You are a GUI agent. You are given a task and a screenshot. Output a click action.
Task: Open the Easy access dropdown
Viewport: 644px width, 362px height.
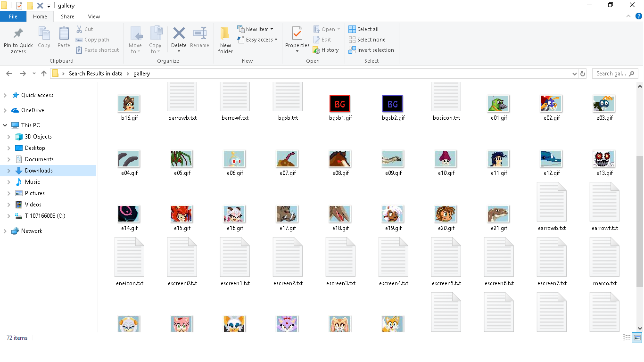point(257,40)
